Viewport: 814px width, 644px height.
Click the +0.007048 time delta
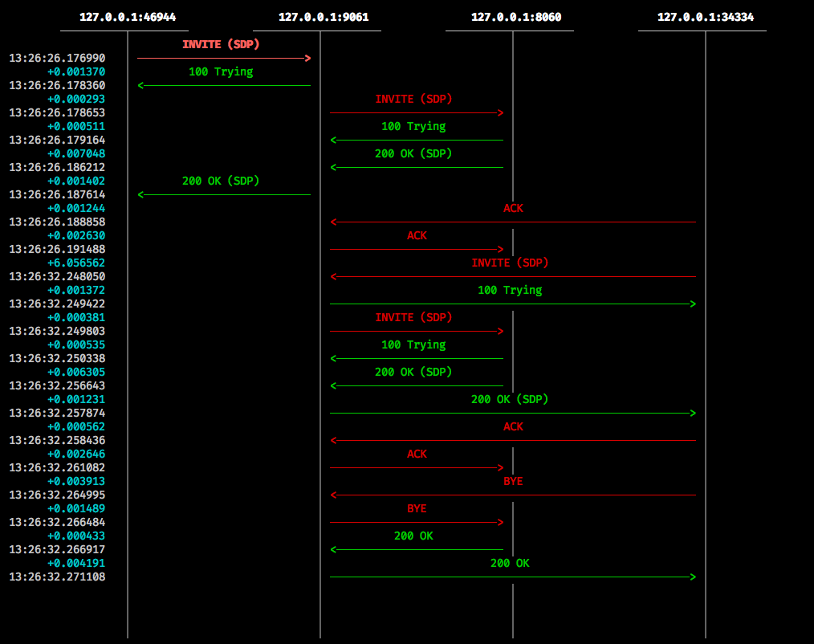click(76, 154)
